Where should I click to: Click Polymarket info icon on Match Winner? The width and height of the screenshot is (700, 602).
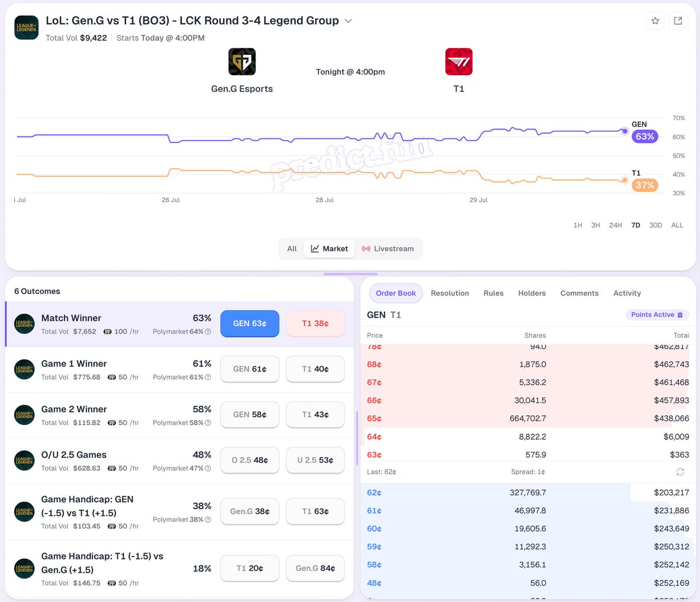tap(208, 331)
